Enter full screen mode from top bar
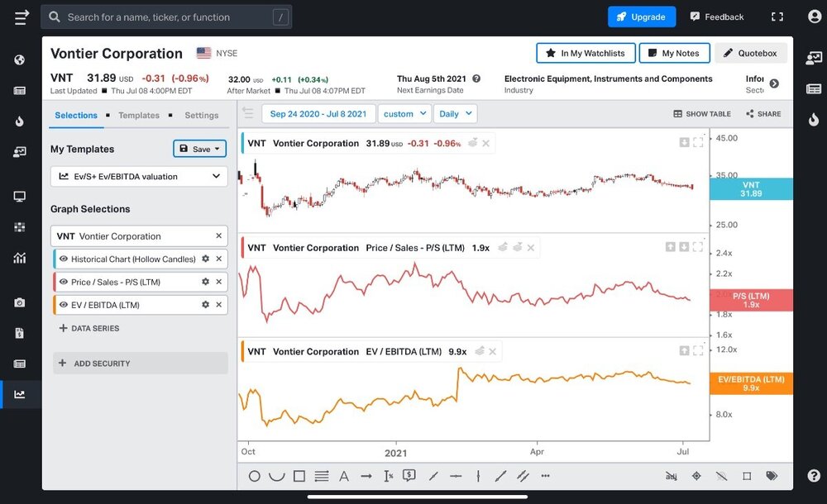Screen dimensions: 827x504 click(777, 17)
